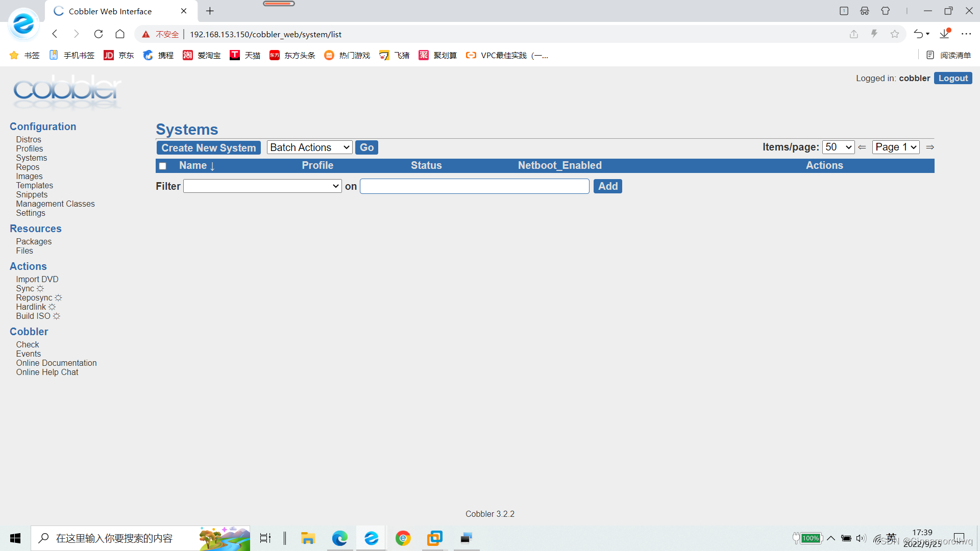The image size is (980, 551).
Task: Click the home page icon
Action: [120, 34]
